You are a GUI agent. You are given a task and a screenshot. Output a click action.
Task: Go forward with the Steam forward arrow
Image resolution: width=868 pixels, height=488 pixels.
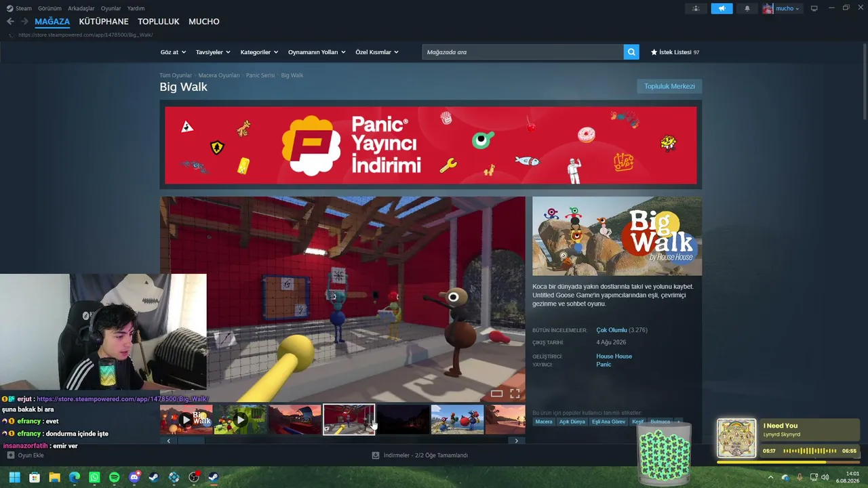(x=24, y=22)
